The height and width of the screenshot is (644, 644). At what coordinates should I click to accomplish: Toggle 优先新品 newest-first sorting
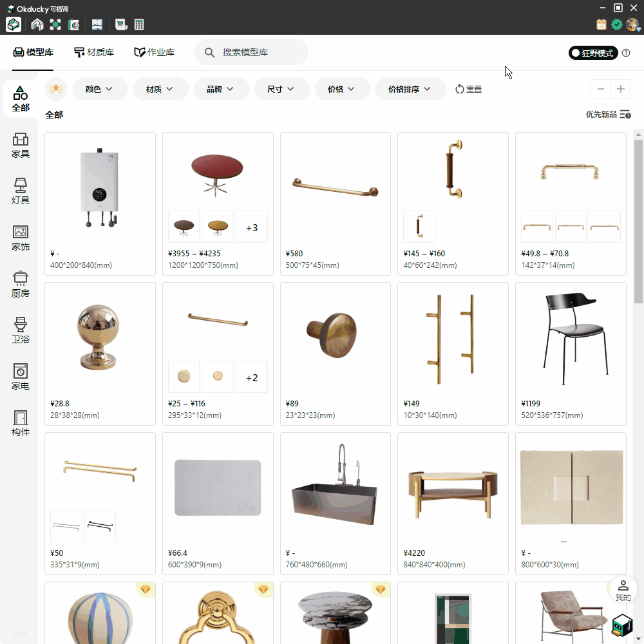(608, 115)
